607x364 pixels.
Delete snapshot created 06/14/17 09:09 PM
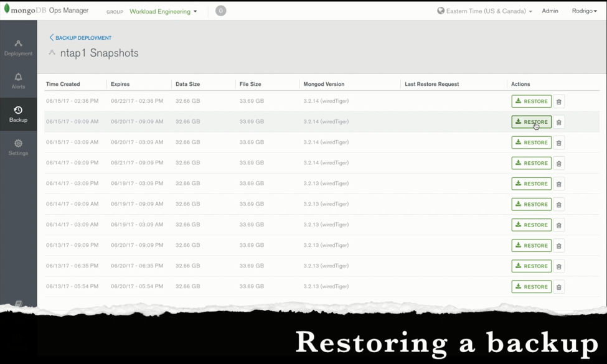[558, 163]
